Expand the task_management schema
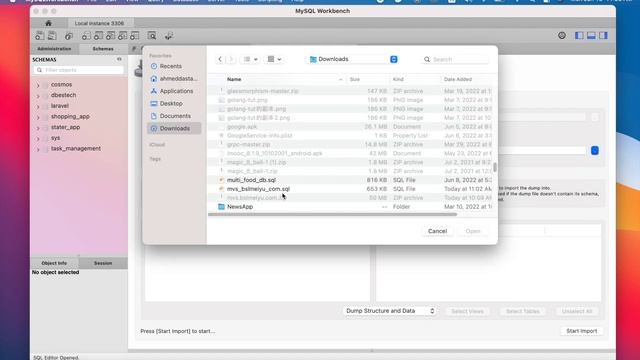The image size is (640, 360). tap(38, 149)
